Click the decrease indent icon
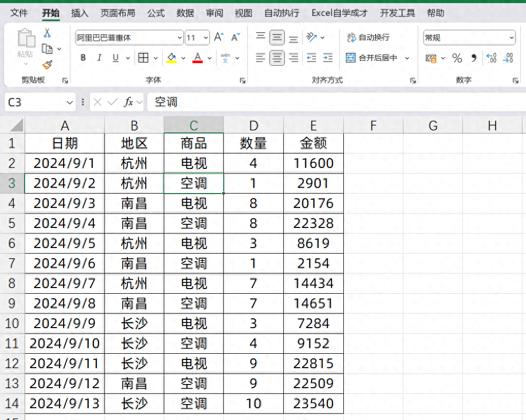The width and height of the screenshot is (526, 420). coord(311,58)
